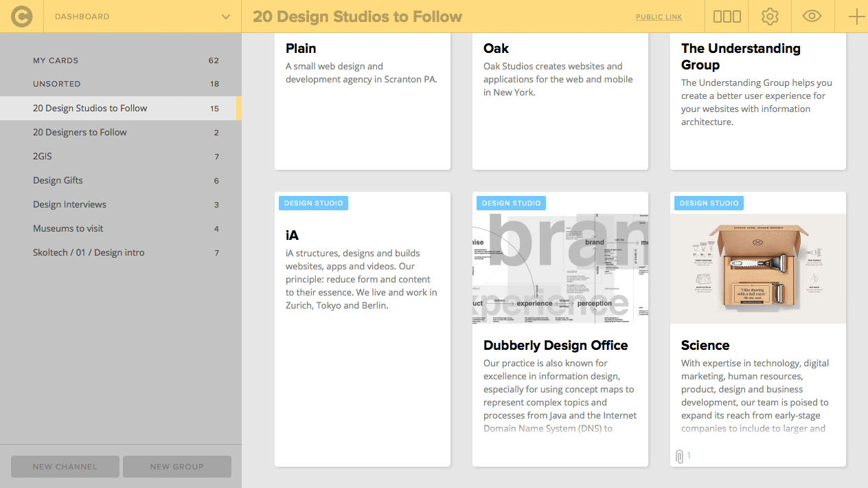Open the iA card title

(293, 235)
